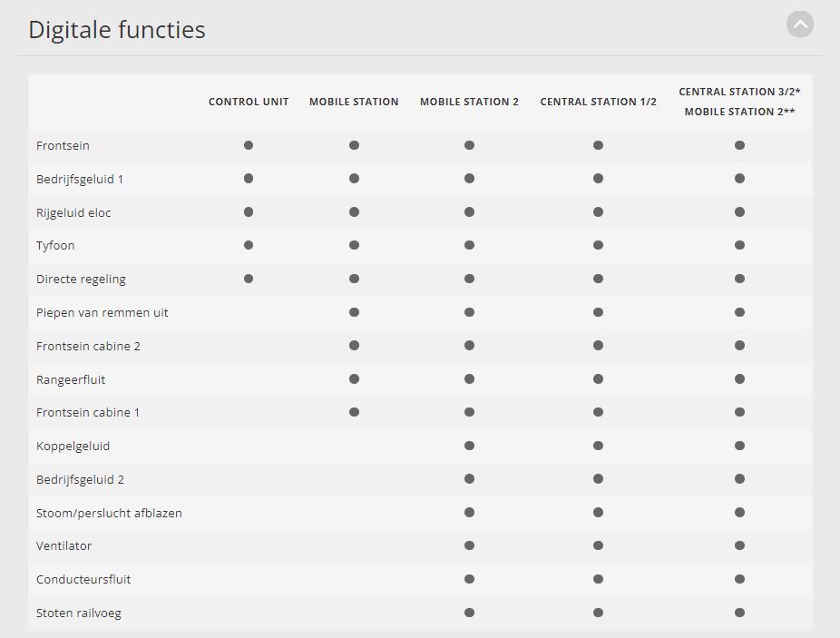Select the Piepen van remmen uit label
Viewport: 840px width, 638px height.
pos(103,312)
